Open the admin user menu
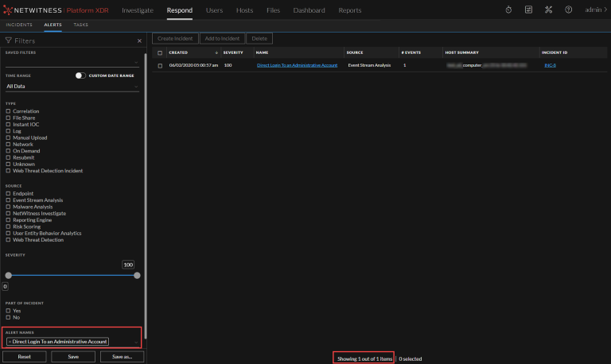Screen dimensions: 611x364 point(594,10)
